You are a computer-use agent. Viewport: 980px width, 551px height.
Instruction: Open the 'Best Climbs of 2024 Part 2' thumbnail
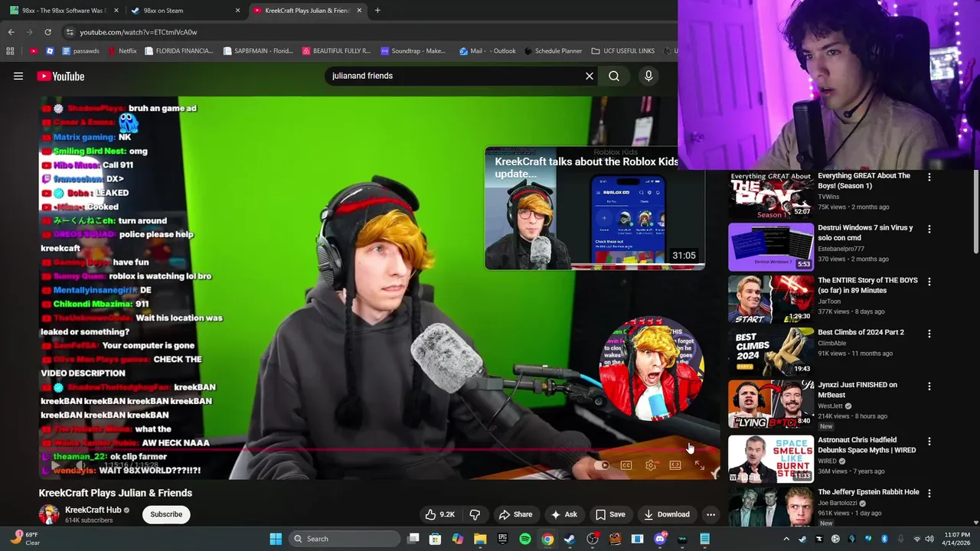click(771, 351)
